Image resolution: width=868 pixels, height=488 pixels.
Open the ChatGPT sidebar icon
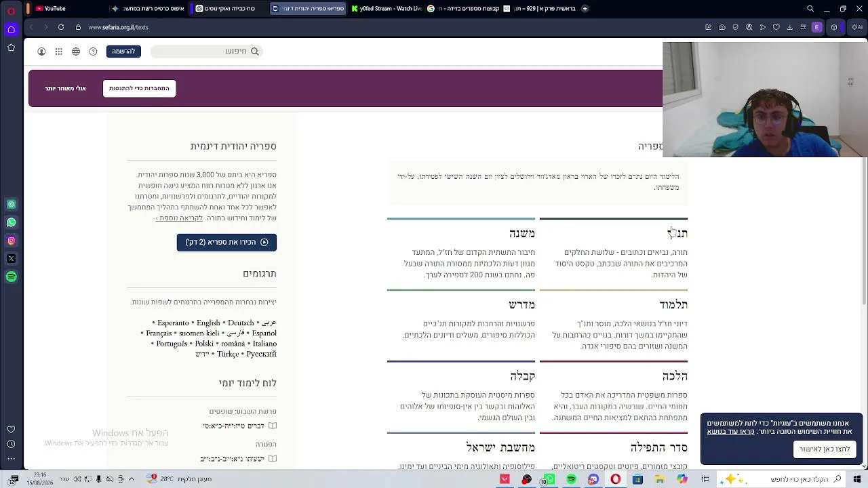tap(11, 204)
